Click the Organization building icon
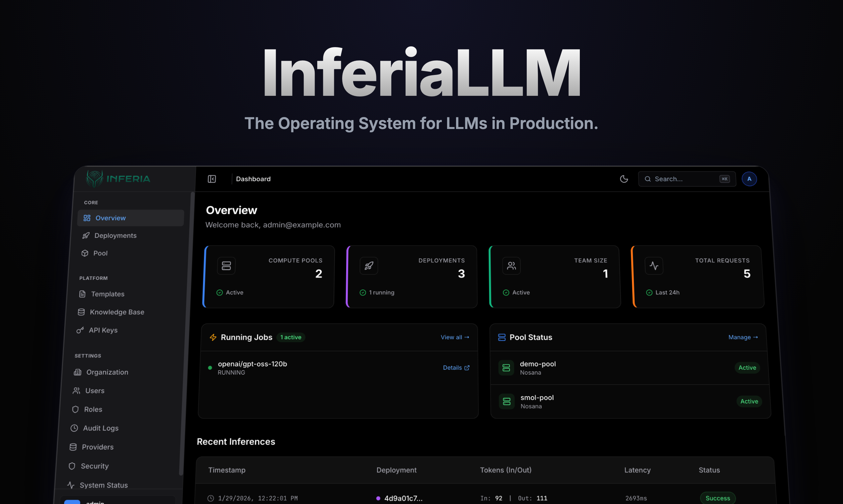The width and height of the screenshot is (843, 504). coord(78,372)
